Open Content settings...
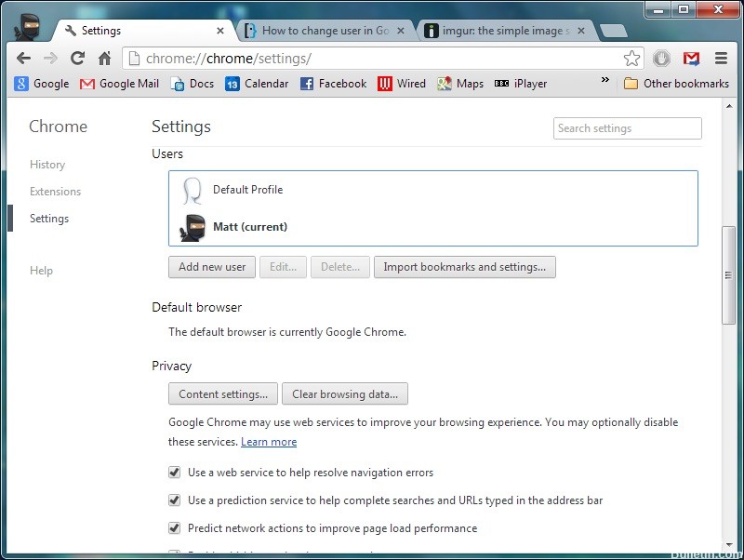The width and height of the screenshot is (744, 560). (223, 393)
